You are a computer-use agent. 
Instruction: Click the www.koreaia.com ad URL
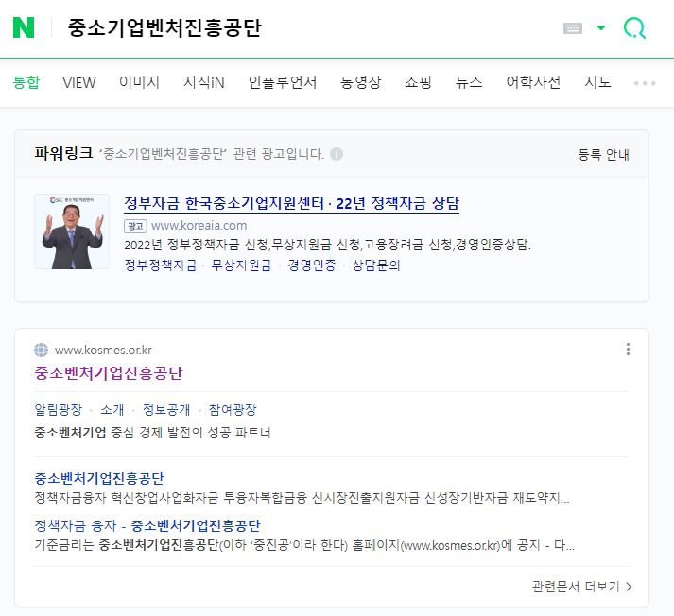199,226
